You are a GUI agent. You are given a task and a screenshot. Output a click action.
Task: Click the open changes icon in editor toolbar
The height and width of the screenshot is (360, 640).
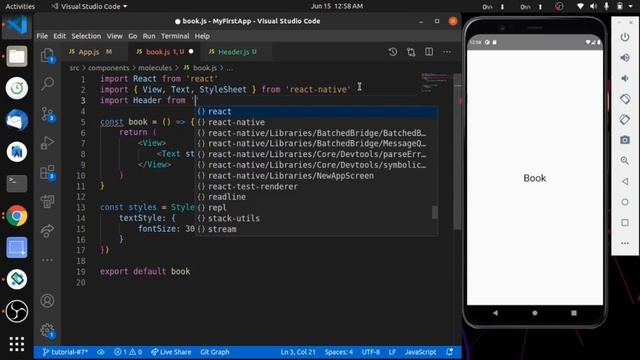411,52
